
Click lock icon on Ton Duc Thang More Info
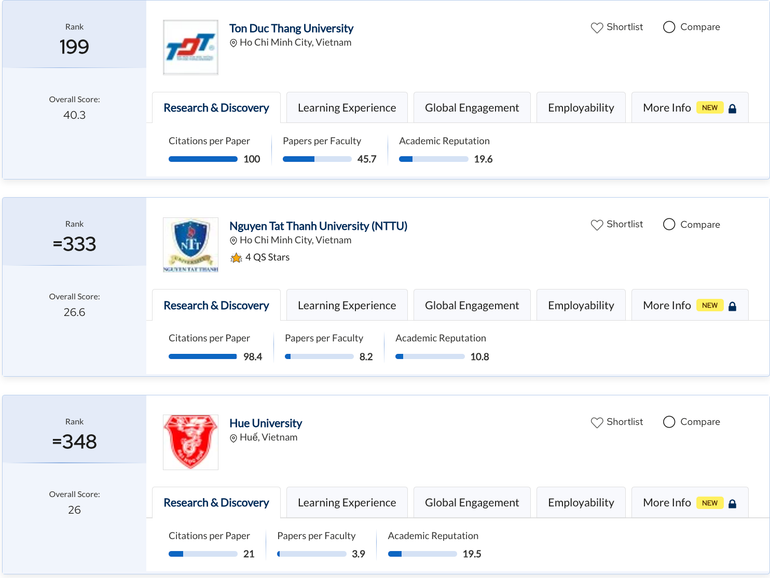[732, 108]
